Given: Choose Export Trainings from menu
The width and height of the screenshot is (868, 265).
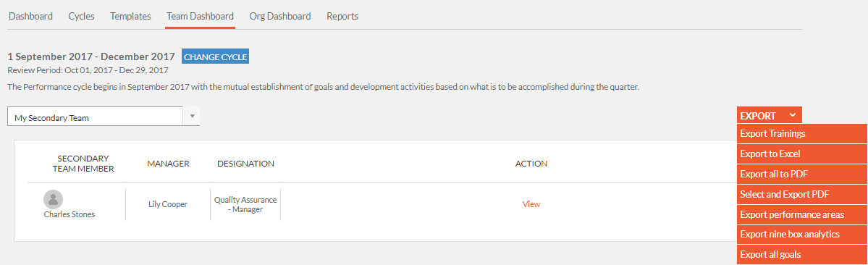Looking at the screenshot, I should click(x=802, y=133).
